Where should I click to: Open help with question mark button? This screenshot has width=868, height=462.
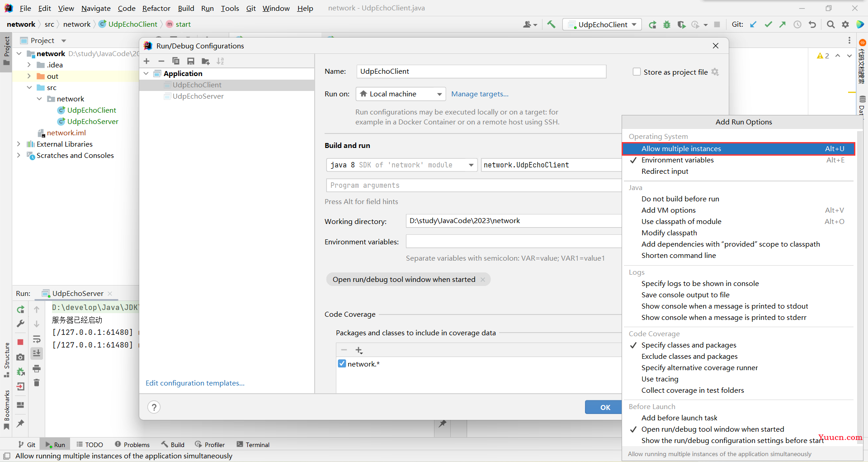[154, 407]
